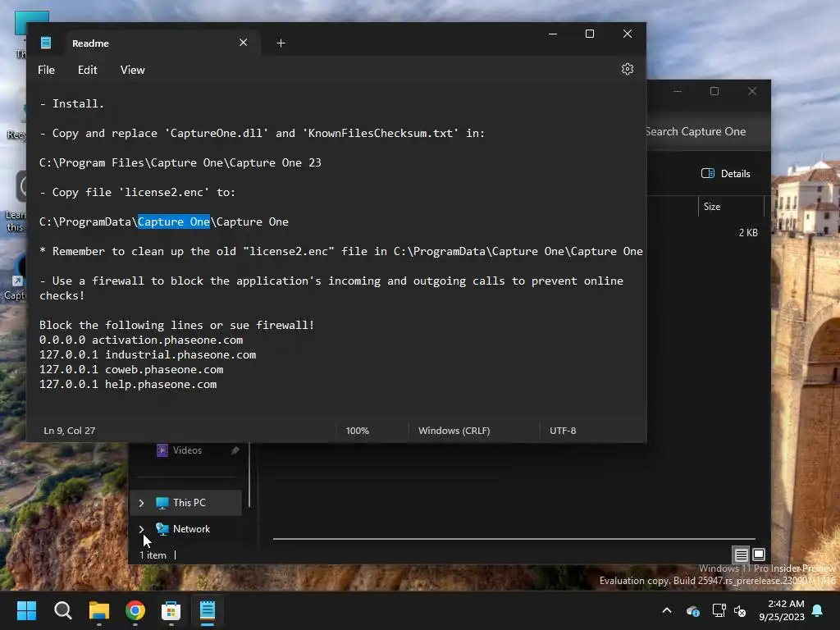The height and width of the screenshot is (630, 840).
Task: Open File Explorer from taskbar
Action: (x=99, y=610)
